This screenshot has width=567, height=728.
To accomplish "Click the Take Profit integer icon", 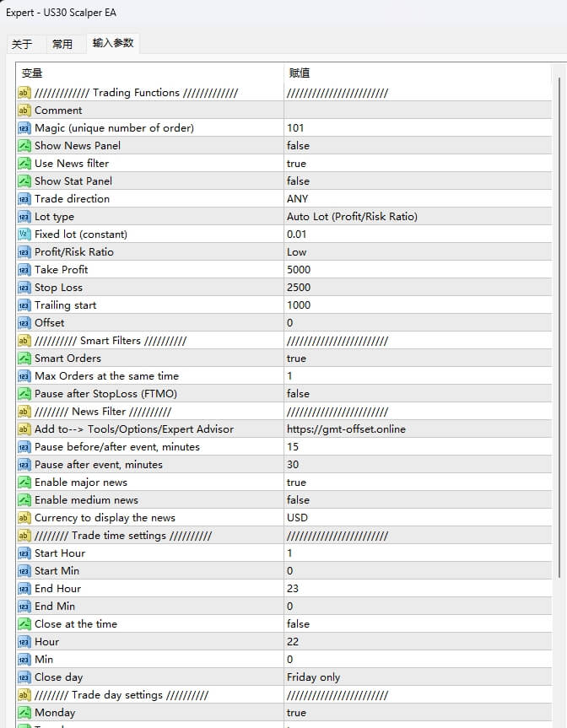I will tap(24, 270).
